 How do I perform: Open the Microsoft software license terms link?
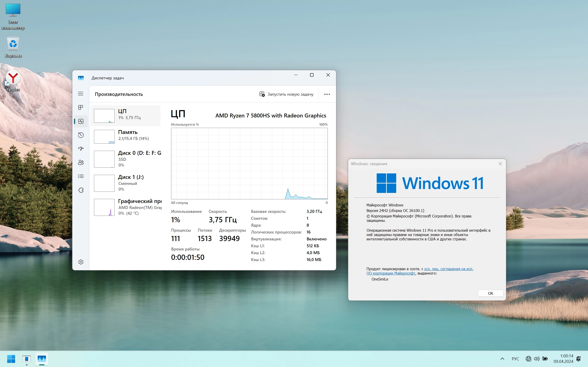point(448,269)
